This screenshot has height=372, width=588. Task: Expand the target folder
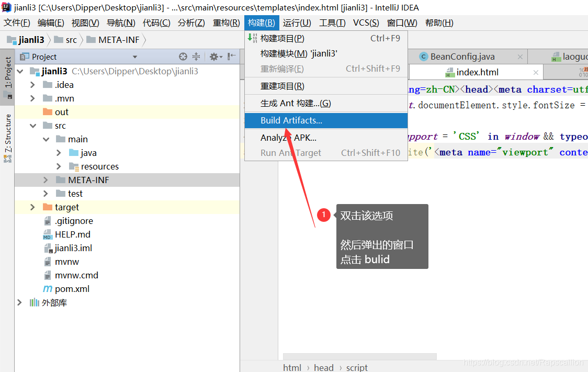pos(32,207)
